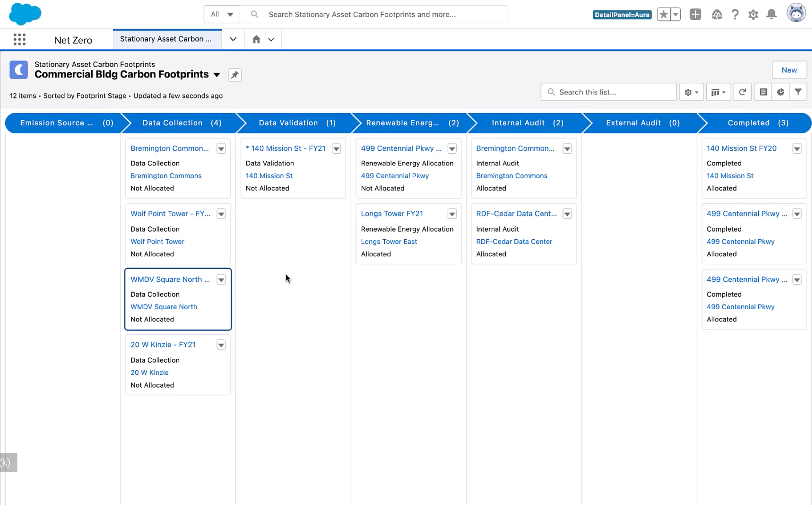The image size is (812, 505).
Task: Open 20 W Kinzie card actions menu
Action: pyautogui.click(x=221, y=345)
